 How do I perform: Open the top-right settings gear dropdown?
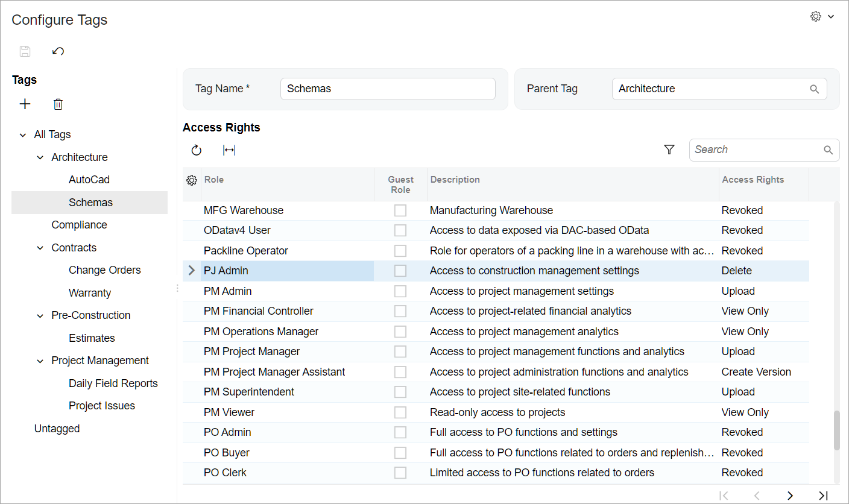(x=822, y=17)
